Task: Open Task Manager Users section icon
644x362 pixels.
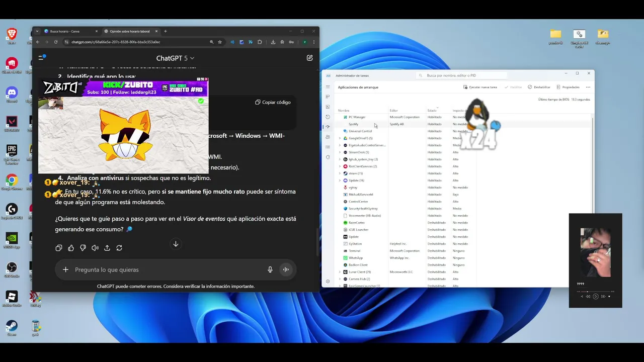Action: tap(328, 137)
